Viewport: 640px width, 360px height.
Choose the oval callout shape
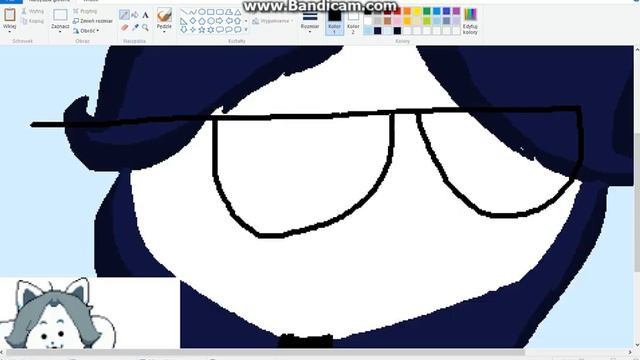(229, 29)
